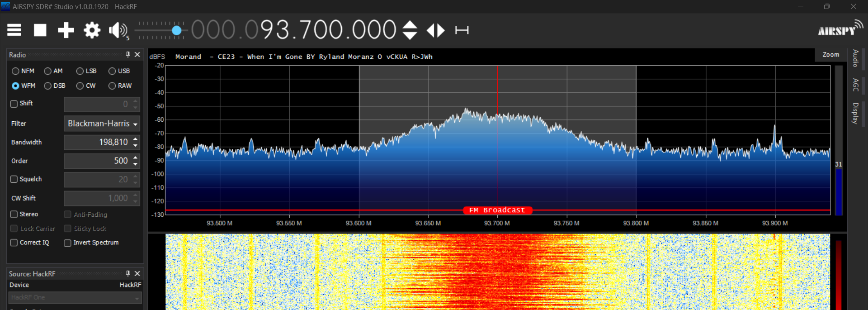
Task: Decrease Bandwidth with the down spinner
Action: (x=136, y=146)
